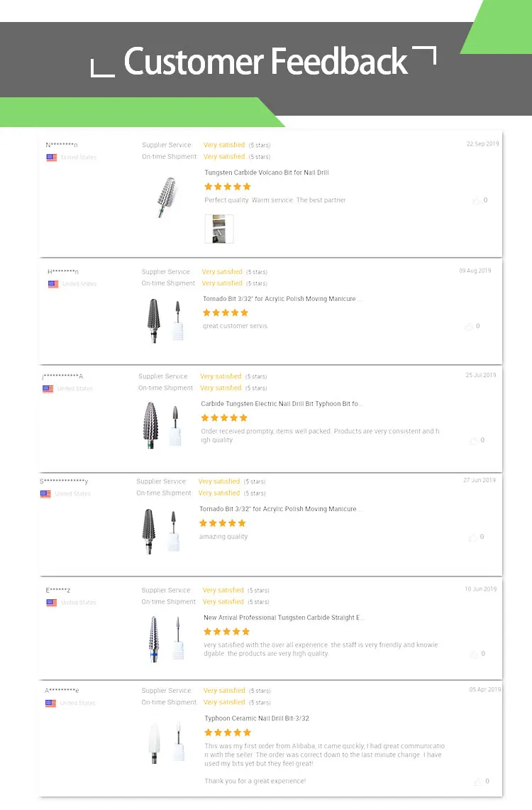Click US flag icon beside N********n
The height and width of the screenshot is (810, 532).
52,158
